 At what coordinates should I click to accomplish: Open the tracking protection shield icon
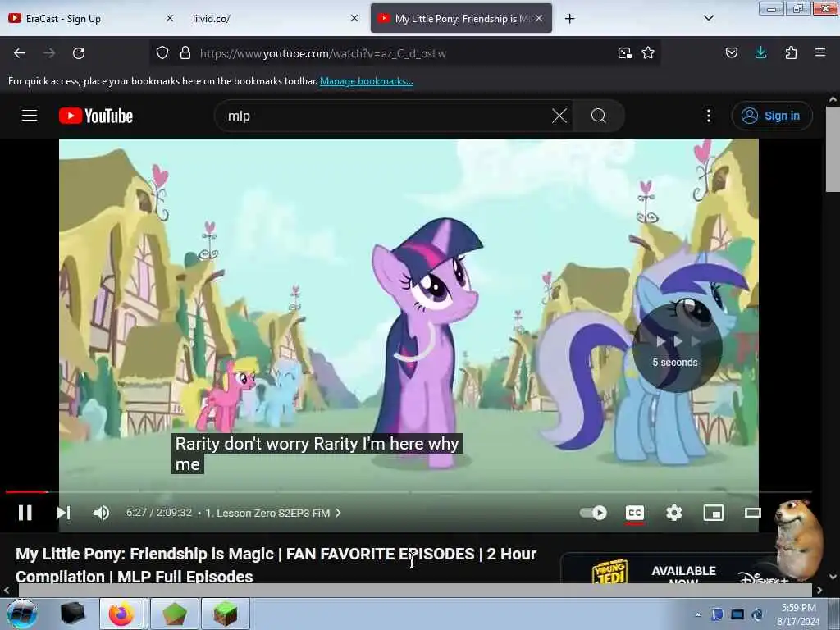tap(162, 53)
